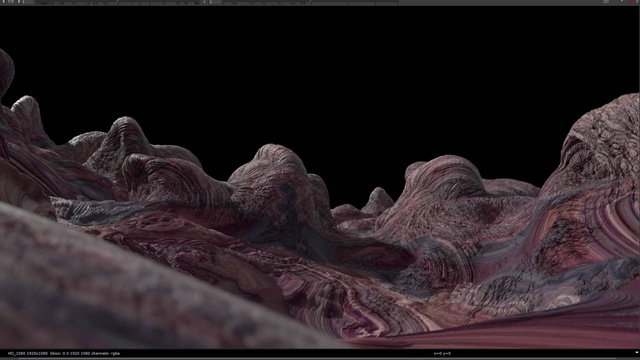Click the HD_1080 1920x1080 format readout
The width and height of the screenshot is (640, 360).
click(28, 353)
